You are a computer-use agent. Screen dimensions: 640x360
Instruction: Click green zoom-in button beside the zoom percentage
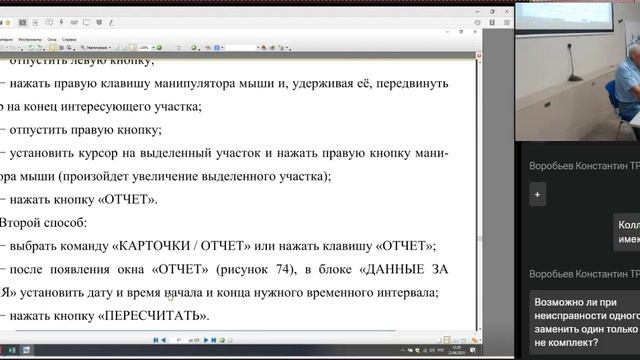click(x=159, y=48)
